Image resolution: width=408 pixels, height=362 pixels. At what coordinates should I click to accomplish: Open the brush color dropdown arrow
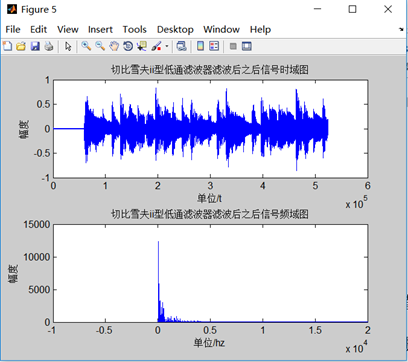coord(167,47)
